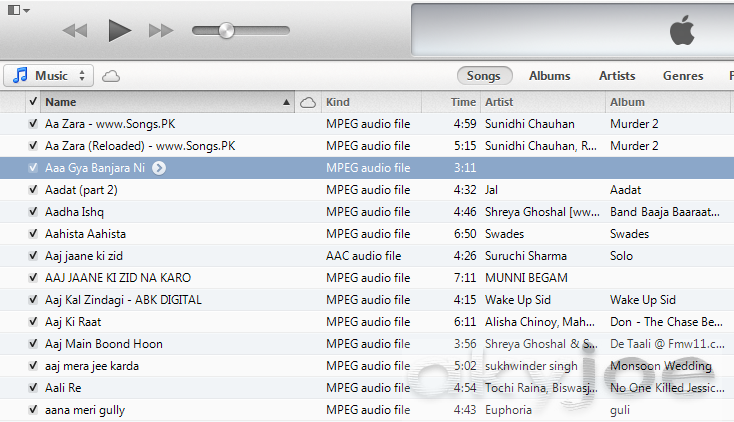This screenshot has height=422, width=734.
Task: Click artist MUNNI BEGAM
Action: pos(526,278)
